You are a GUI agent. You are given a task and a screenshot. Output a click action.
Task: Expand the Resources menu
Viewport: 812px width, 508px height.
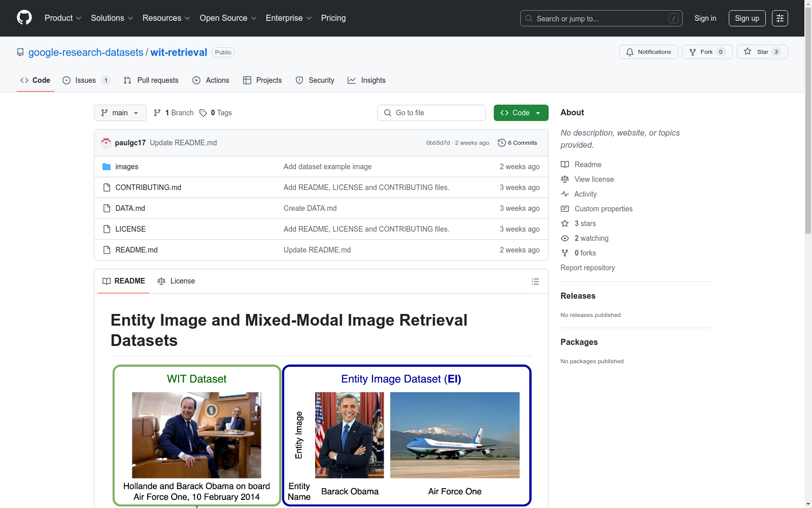(x=166, y=18)
